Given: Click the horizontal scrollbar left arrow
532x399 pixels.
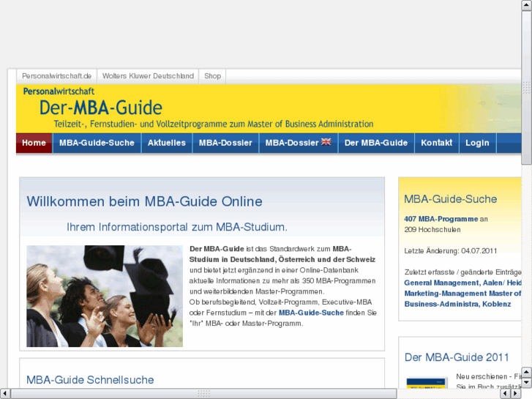Looking at the screenshot, I should pos(4,394).
